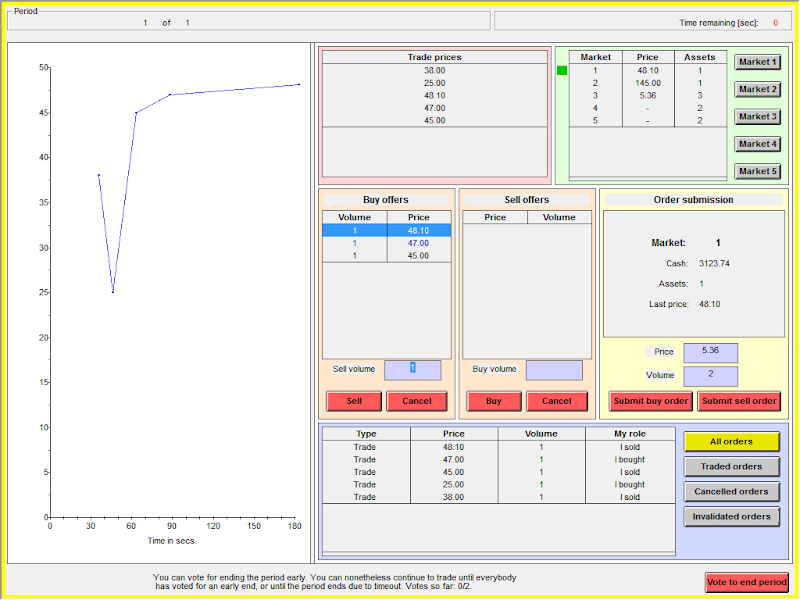Select market 2 row with price 145.00

648,83
